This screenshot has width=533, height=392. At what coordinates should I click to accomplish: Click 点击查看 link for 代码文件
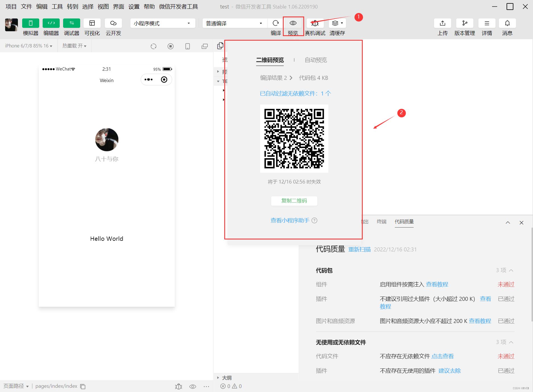click(x=443, y=356)
